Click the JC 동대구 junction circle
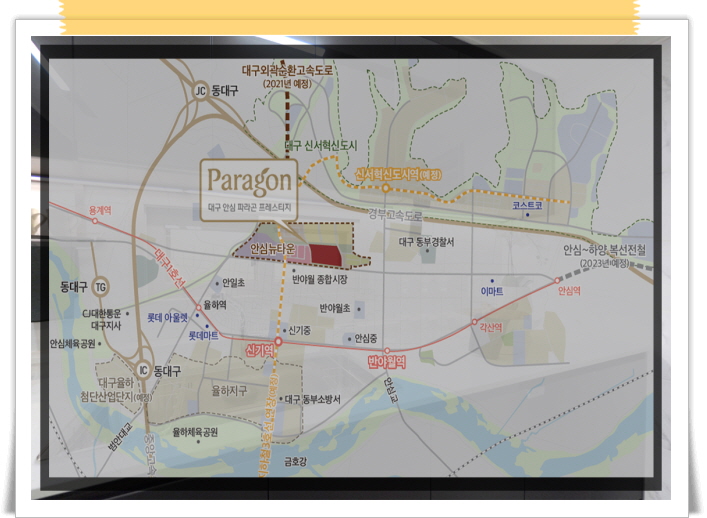The width and height of the screenshot is (707, 518). click(x=201, y=91)
